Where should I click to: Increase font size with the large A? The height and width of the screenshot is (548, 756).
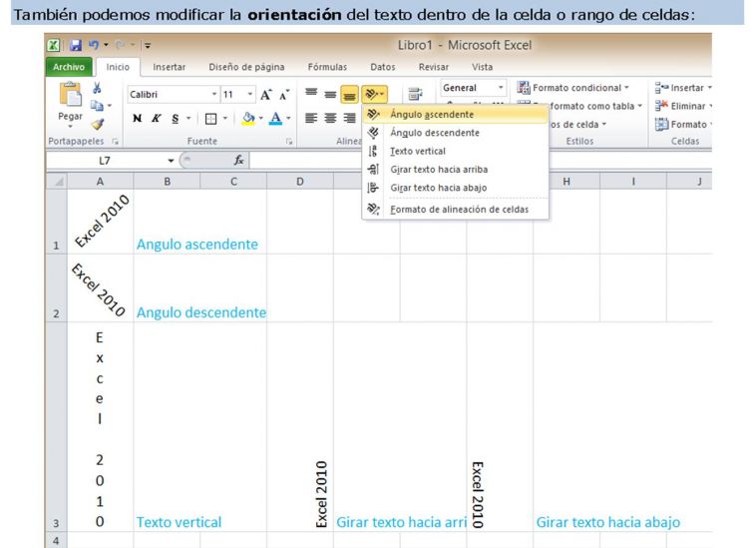pos(265,95)
